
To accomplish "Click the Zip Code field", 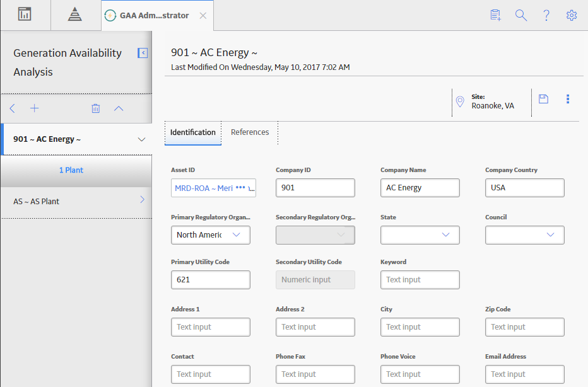I will pos(525,327).
